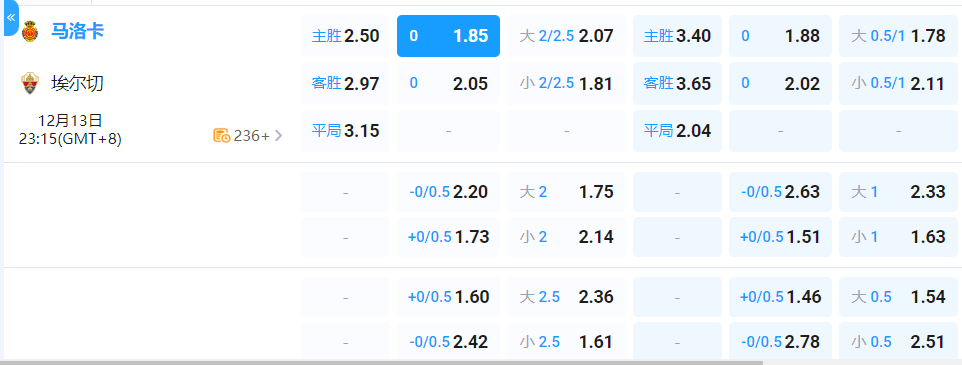Choose -0/0.5 handicap at 2.20

click(x=448, y=192)
